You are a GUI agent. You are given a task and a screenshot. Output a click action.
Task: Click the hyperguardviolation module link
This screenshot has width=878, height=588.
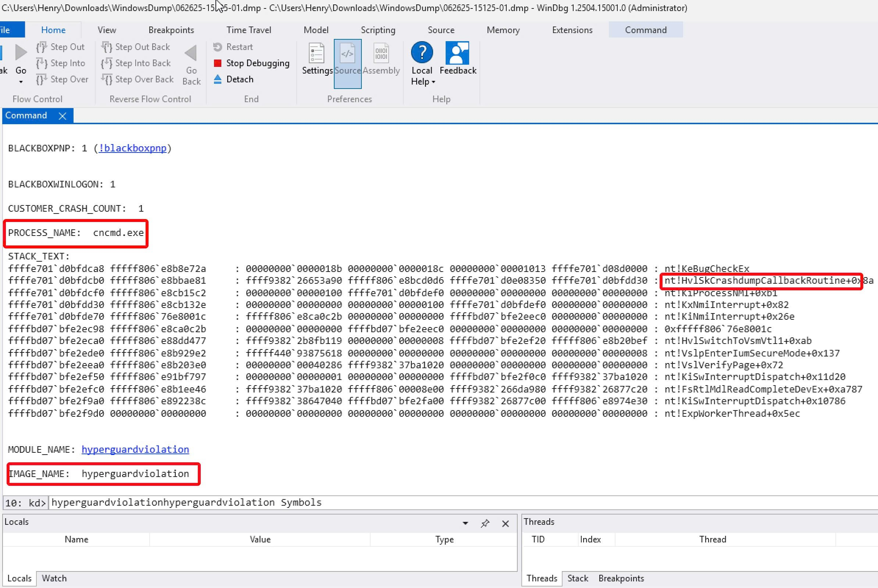135,449
